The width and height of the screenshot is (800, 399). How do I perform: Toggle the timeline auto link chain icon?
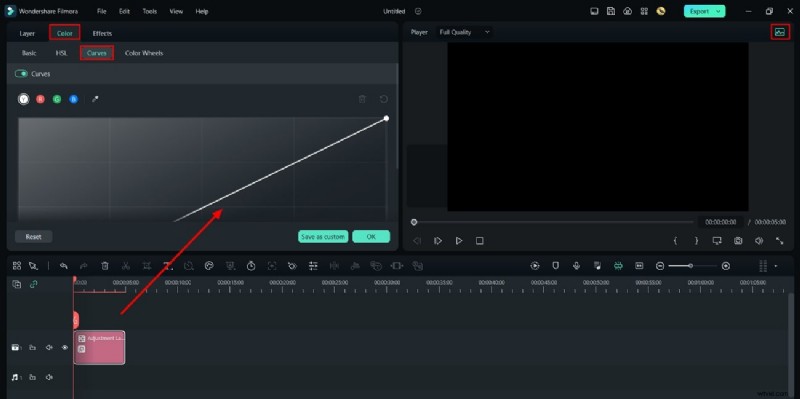coord(33,284)
